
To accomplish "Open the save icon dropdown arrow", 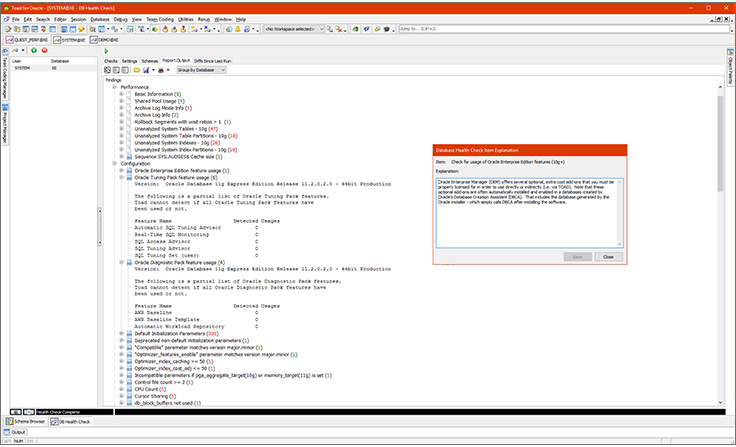I will (x=153, y=70).
